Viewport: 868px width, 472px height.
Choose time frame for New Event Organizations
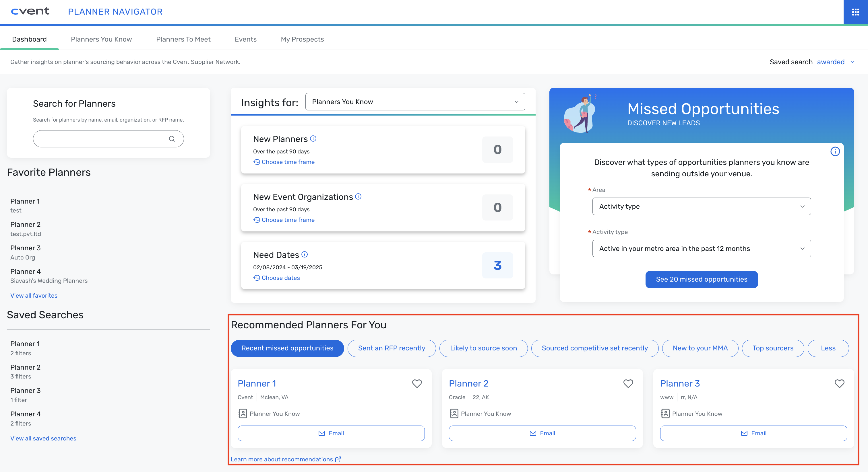pos(284,220)
